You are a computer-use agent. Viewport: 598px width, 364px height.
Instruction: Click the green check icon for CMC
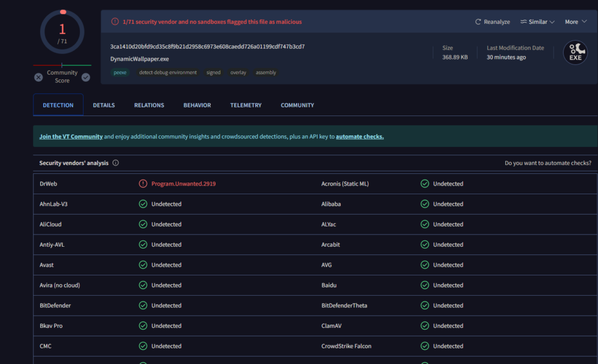[143, 346]
